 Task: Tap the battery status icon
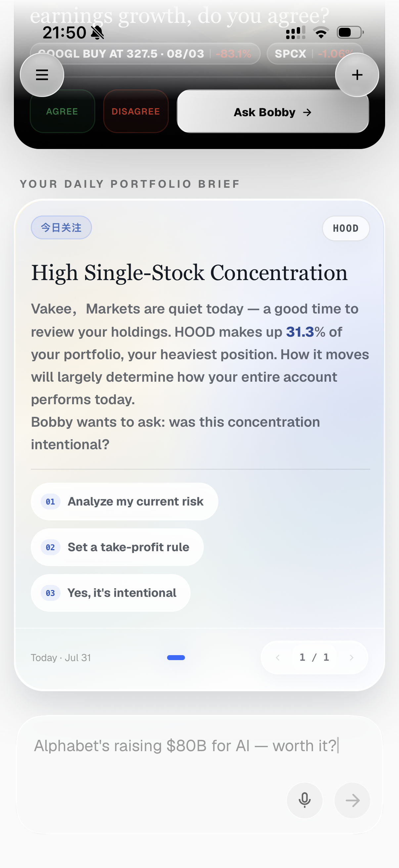click(350, 33)
